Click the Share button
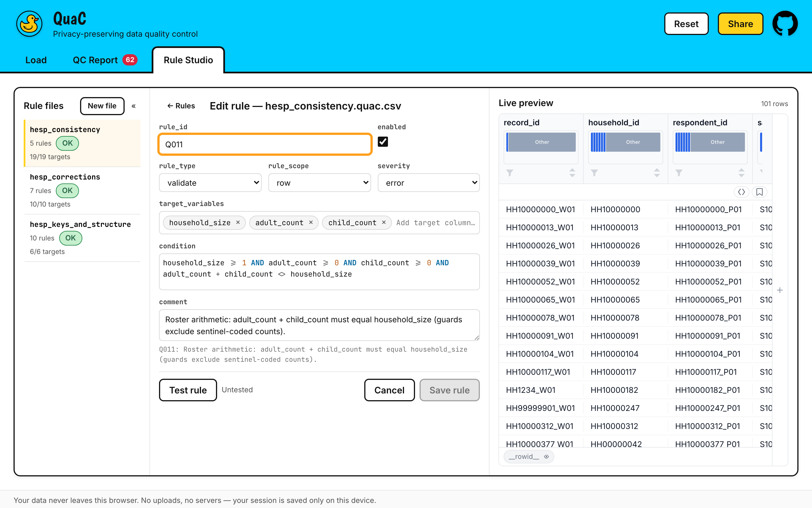Image resolution: width=812 pixels, height=508 pixels. point(741,24)
